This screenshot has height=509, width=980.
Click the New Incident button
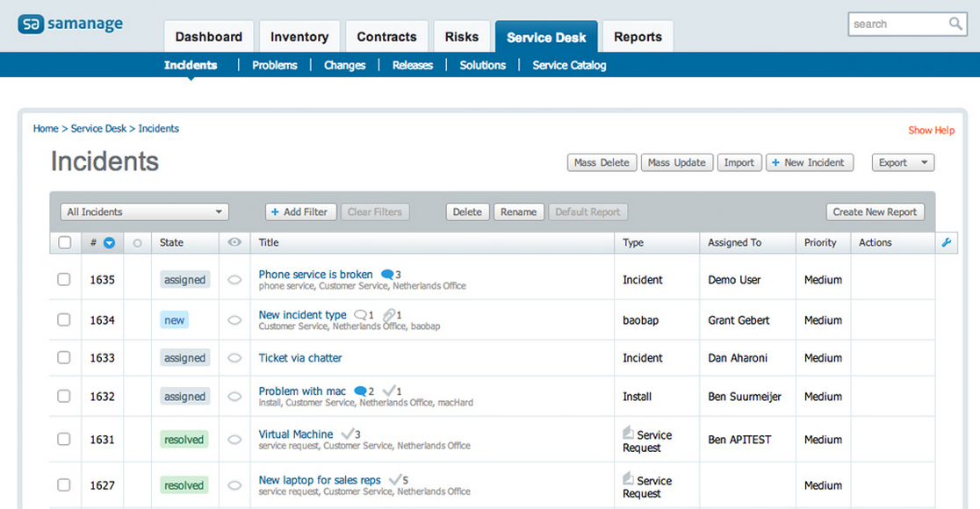point(809,162)
